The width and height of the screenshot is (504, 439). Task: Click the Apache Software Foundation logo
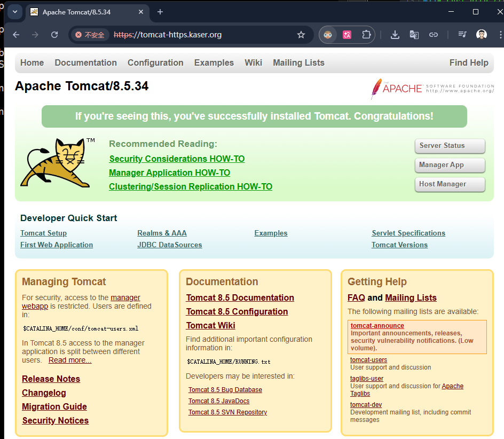coord(432,89)
